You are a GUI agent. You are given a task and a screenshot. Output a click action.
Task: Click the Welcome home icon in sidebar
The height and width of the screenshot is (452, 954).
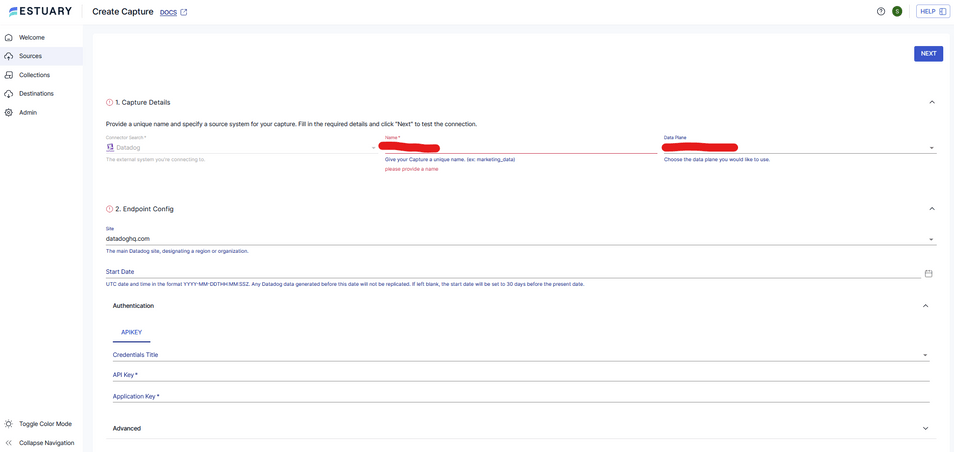9,38
